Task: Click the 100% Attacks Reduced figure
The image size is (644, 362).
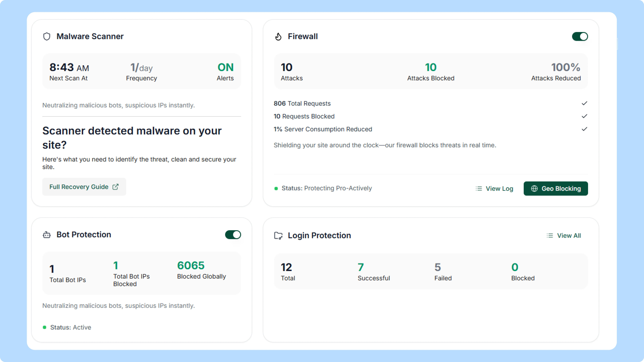Action: coord(566,67)
